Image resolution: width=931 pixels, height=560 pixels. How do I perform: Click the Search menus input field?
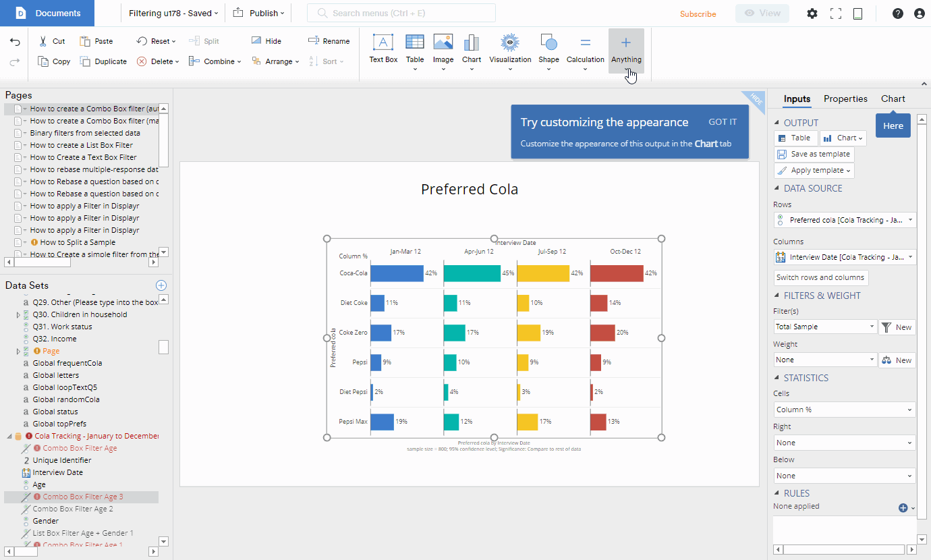(401, 13)
